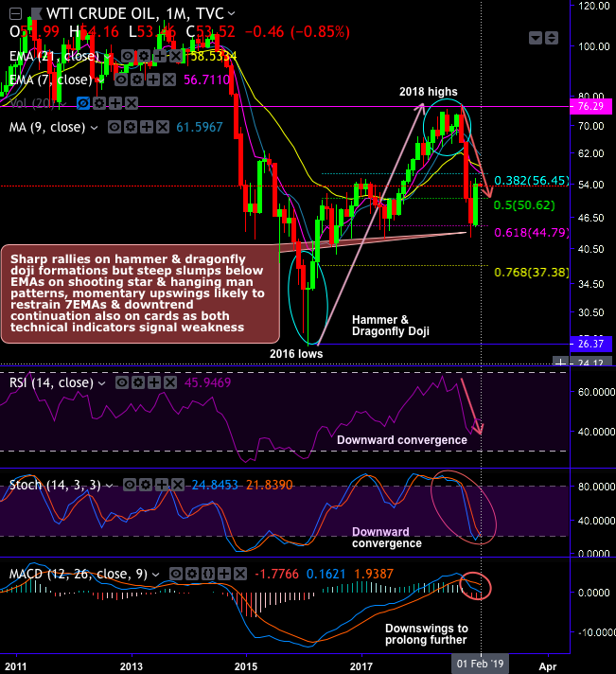Open MACD indicator settings gear
616x674 pixels.
191,574
